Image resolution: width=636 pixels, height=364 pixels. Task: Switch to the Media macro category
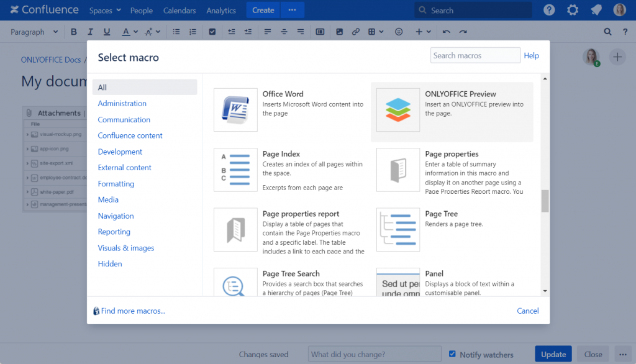(108, 199)
